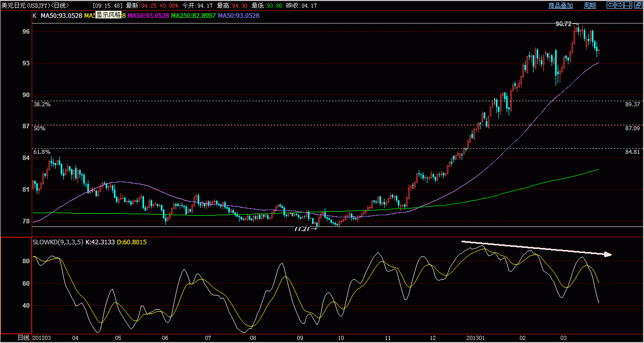Click the time stamp [09:15:48]
The image size is (644, 343).
pos(107,6)
